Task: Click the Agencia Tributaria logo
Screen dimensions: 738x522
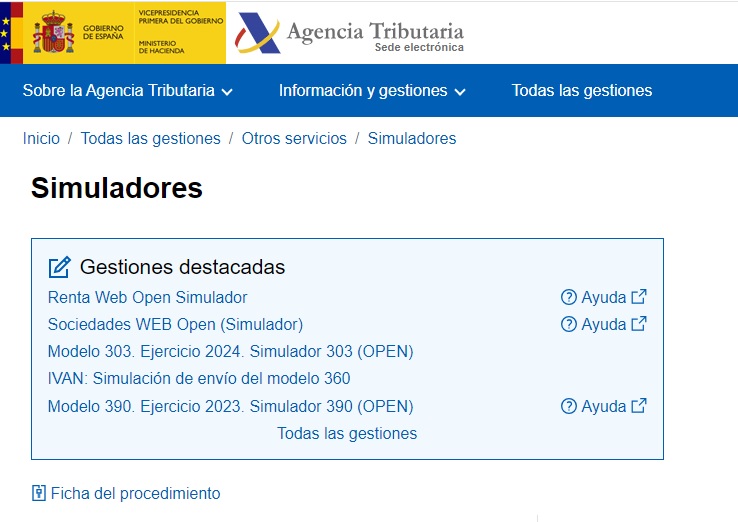Action: pyautogui.click(x=349, y=33)
